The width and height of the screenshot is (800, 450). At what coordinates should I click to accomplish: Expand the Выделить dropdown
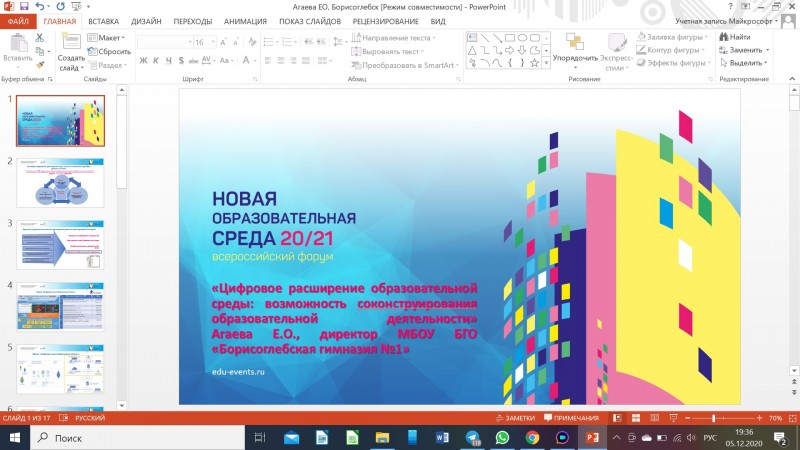click(x=746, y=62)
